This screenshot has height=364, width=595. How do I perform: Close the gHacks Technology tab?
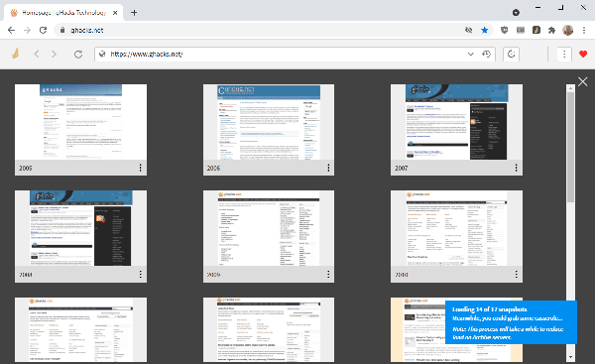coord(115,13)
